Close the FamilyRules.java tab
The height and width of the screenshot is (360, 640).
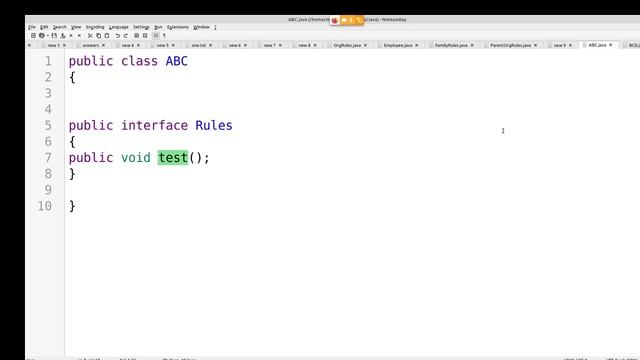pos(472,45)
